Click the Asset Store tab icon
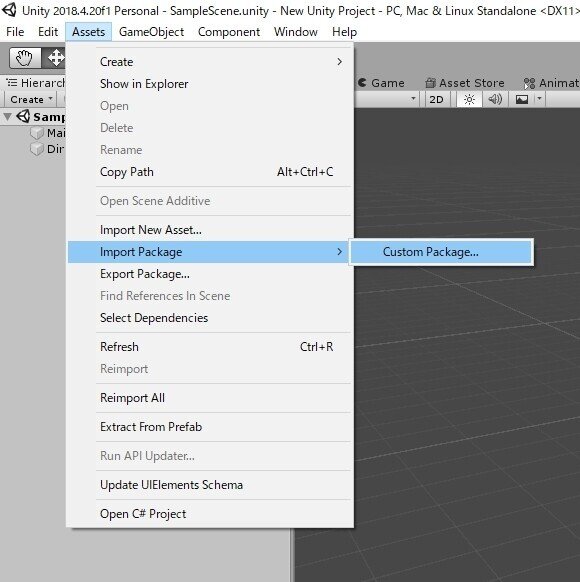This screenshot has height=582, width=580. point(430,83)
